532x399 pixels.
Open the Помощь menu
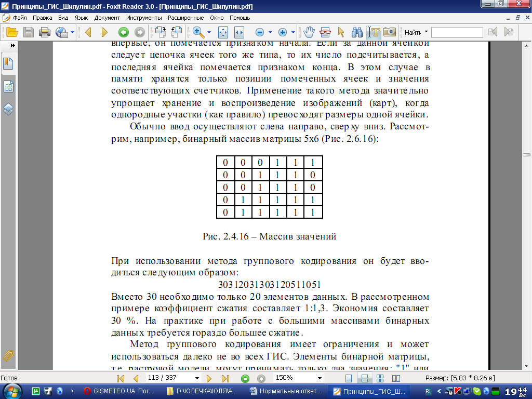click(x=240, y=18)
